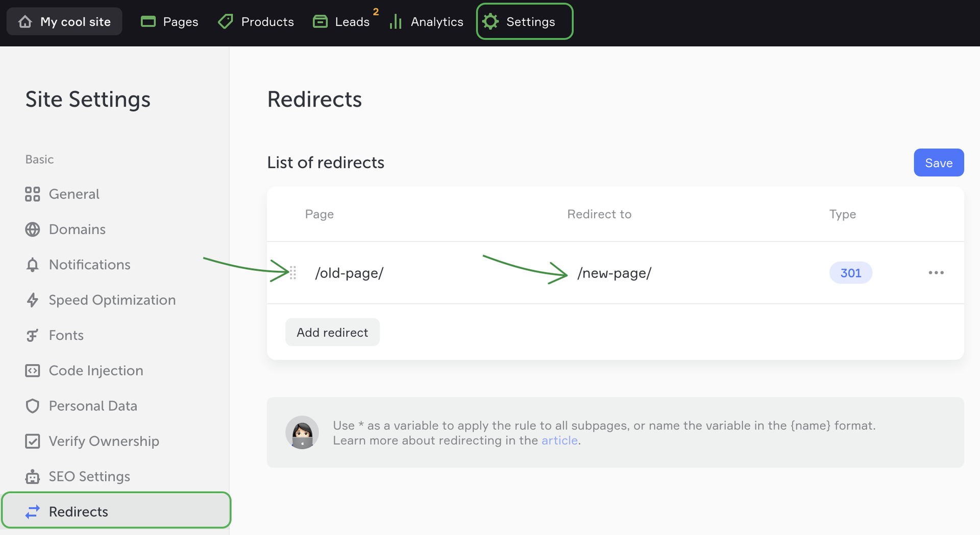The image size is (980, 535).
Task: Open the Pages section
Action: (x=169, y=22)
